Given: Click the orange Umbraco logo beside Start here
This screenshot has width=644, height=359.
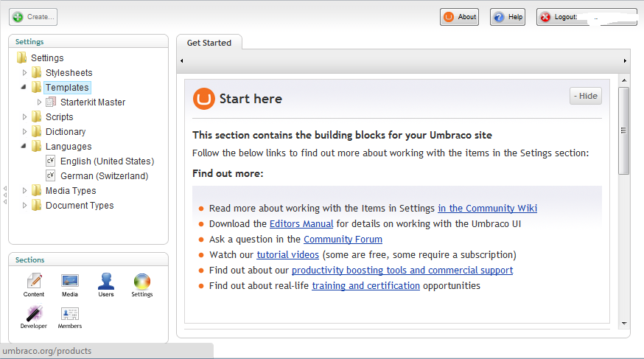Looking at the screenshot, I should point(203,99).
